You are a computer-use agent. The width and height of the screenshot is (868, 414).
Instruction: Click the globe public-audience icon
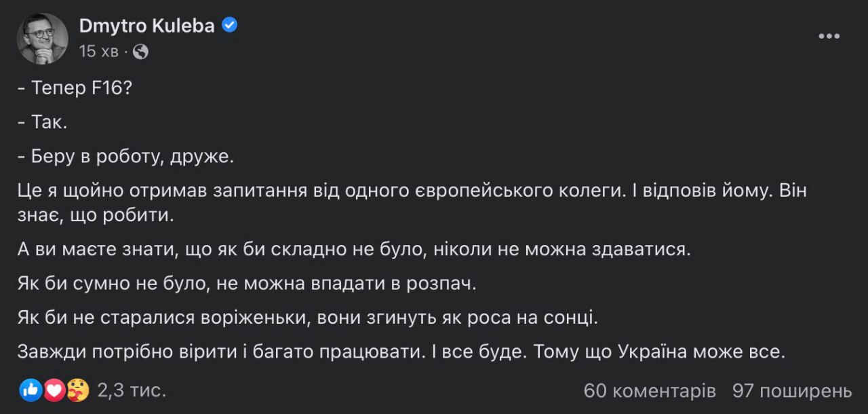(x=140, y=52)
